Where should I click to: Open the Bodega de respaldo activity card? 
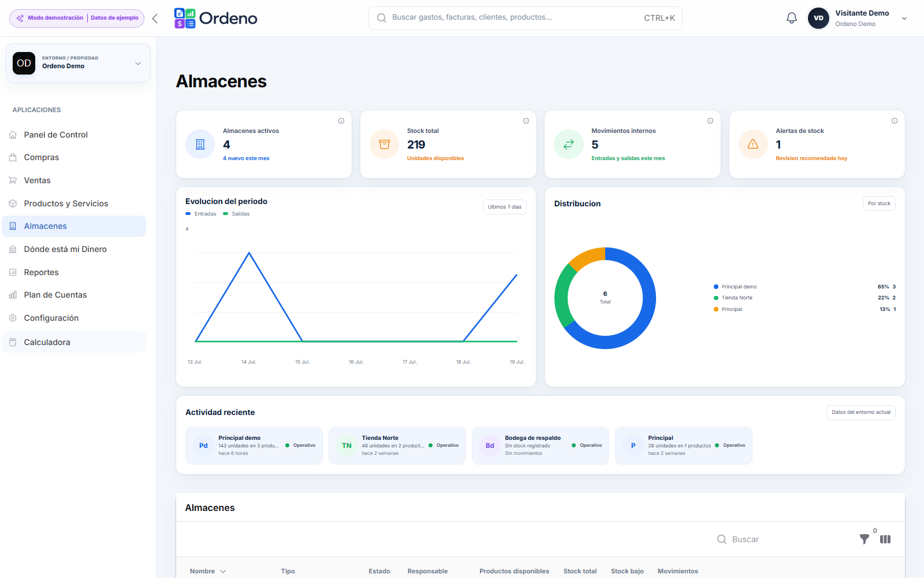541,446
